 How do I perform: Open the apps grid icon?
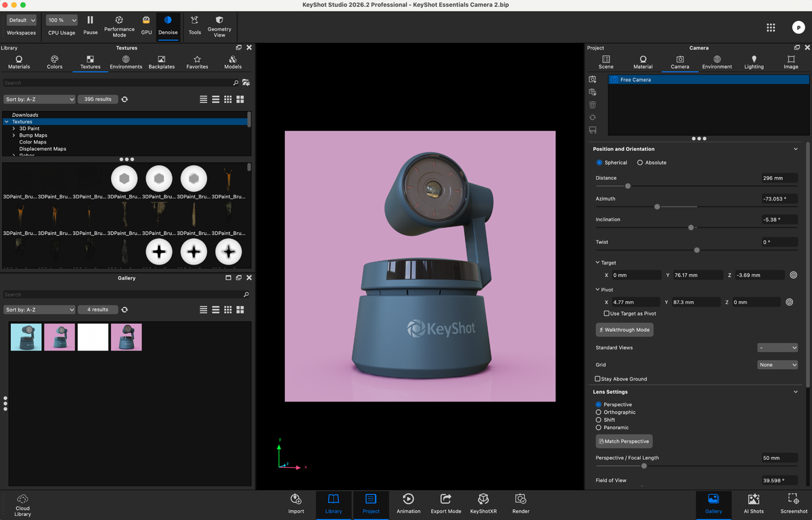click(771, 28)
